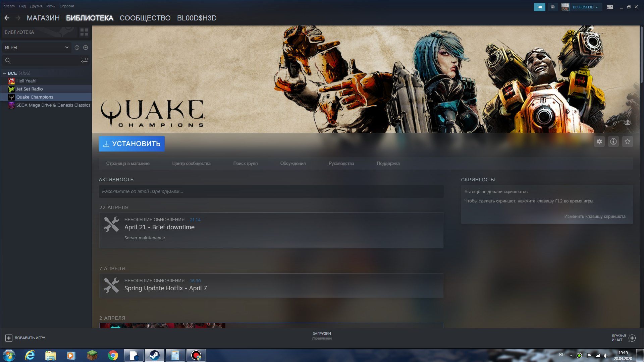
Task: Open Поиск групп link
Action: coord(246,164)
